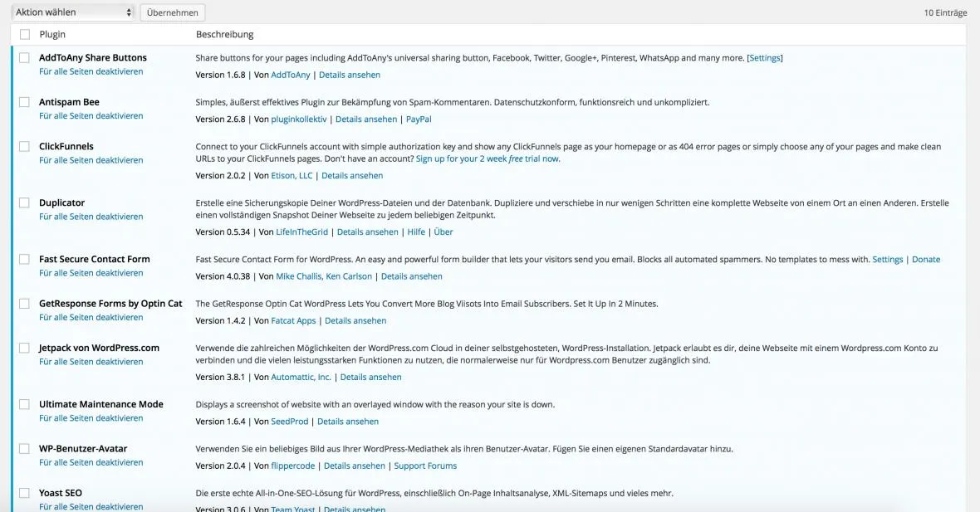View details for Duplicator plugin

click(367, 232)
